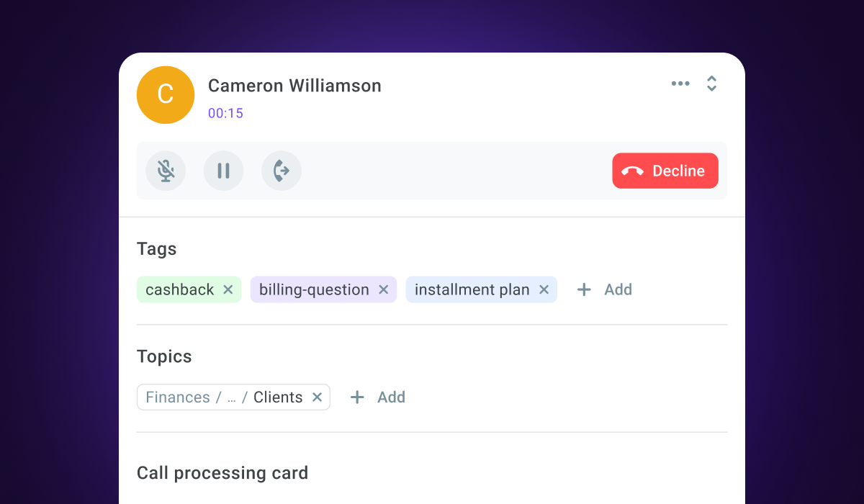Open Cameron Williamson contact name
The height and width of the screenshot is (504, 864).
click(x=294, y=86)
